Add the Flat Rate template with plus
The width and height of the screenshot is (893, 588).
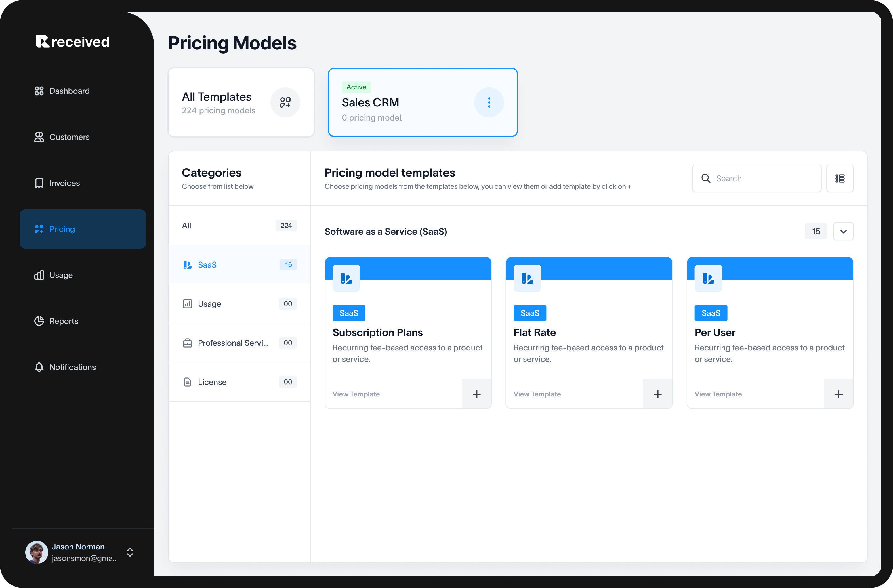pyautogui.click(x=657, y=394)
